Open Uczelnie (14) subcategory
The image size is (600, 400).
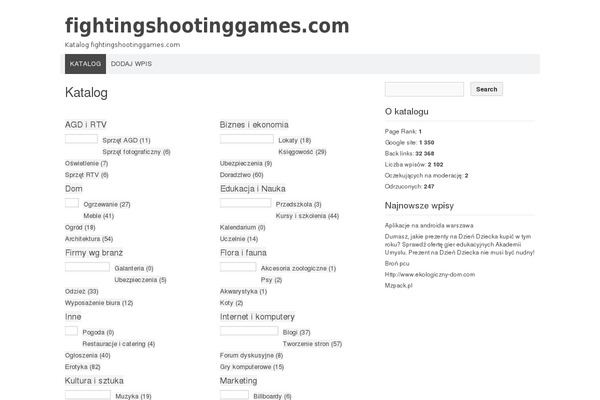click(x=239, y=239)
